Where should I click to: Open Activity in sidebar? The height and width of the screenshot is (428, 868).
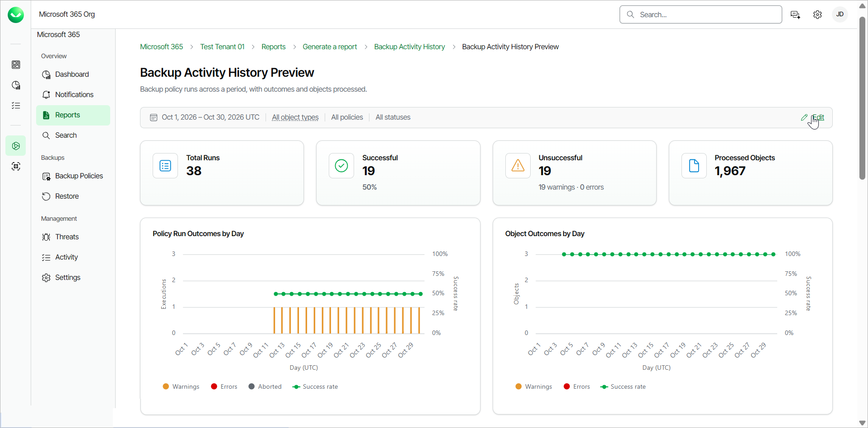(73, 257)
